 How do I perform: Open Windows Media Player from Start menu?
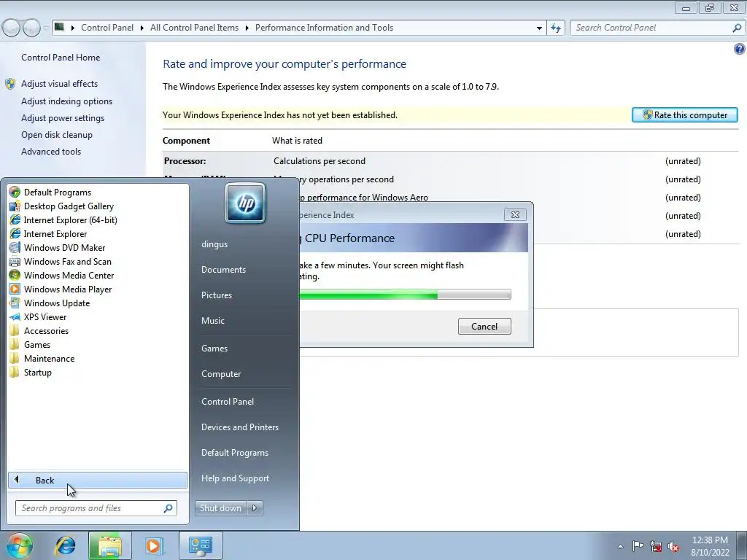point(61,289)
